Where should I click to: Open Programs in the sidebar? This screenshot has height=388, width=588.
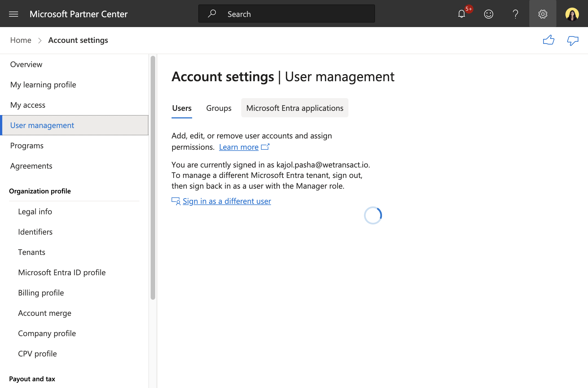[x=74, y=145]
